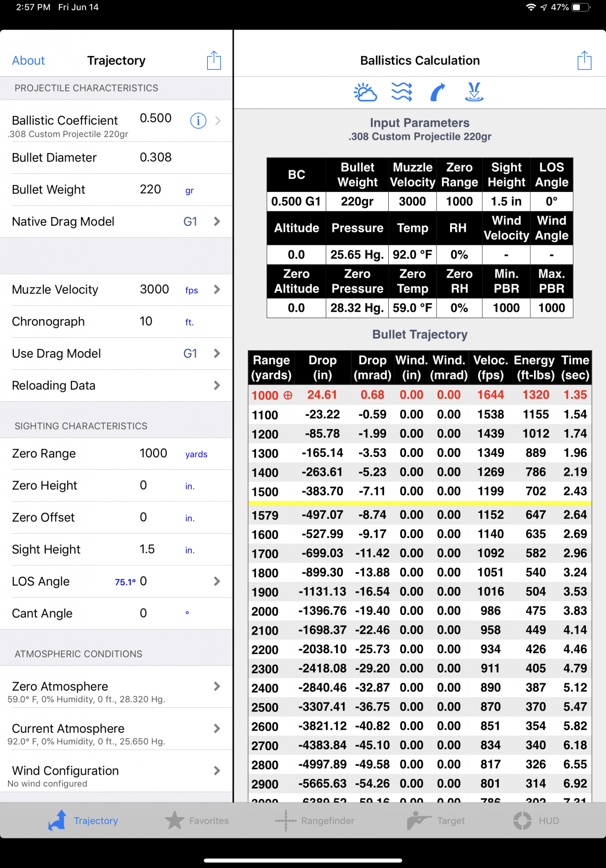Screen dimensions: 606x868
Task: Tap the battery icon in status bar
Action: pyautogui.click(x=581, y=7)
